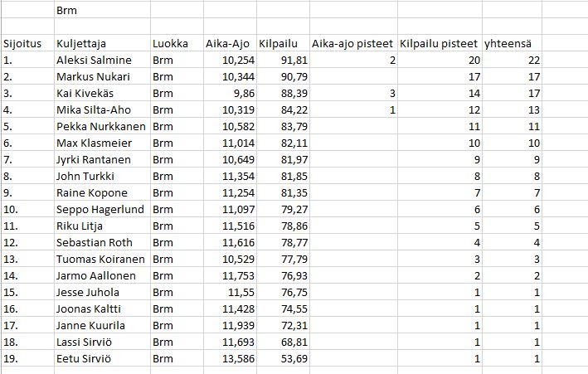Click the top title cell "Brm" above the table
Screen dimensions: 588x374
coord(66,11)
